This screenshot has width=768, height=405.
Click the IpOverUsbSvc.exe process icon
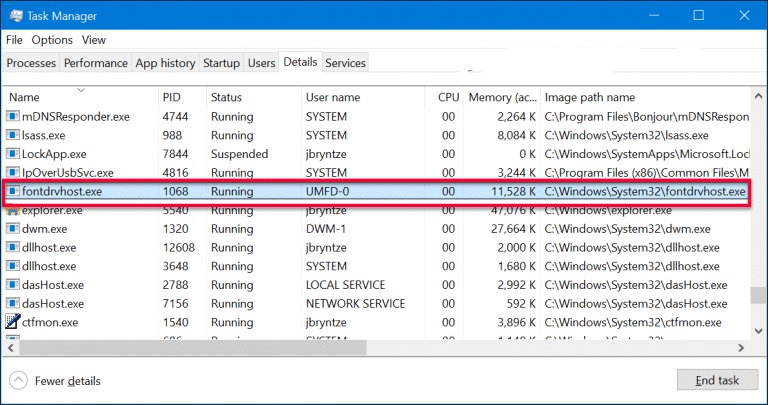tap(12, 172)
